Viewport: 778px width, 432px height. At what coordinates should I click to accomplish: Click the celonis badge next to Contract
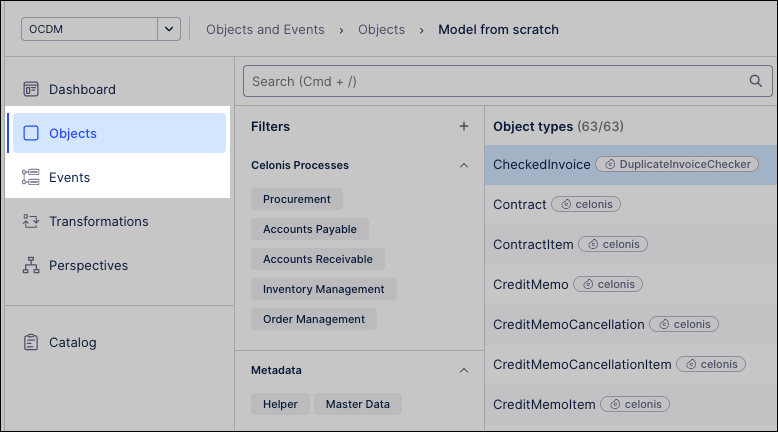coord(586,204)
